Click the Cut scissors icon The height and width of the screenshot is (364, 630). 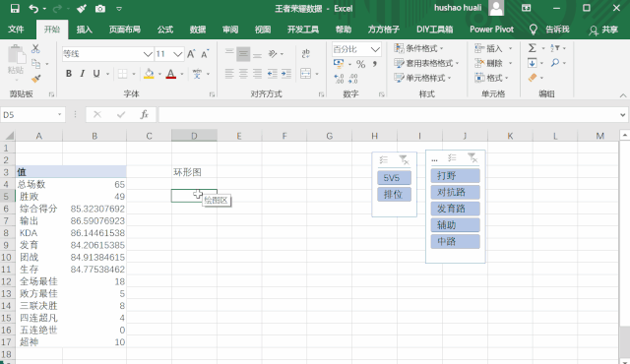click(x=35, y=49)
